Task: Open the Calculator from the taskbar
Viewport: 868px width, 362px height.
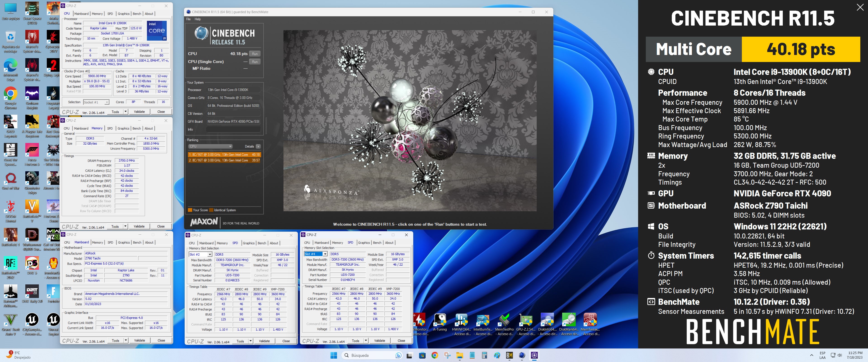Action: (485, 355)
